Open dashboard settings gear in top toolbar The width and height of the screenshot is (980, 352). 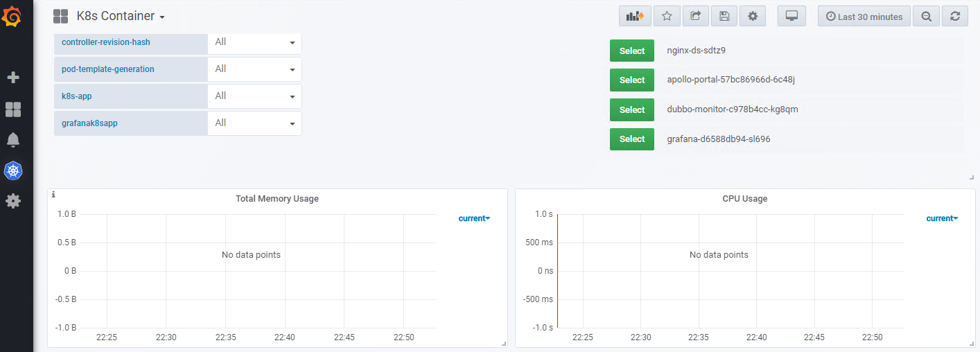tap(753, 17)
